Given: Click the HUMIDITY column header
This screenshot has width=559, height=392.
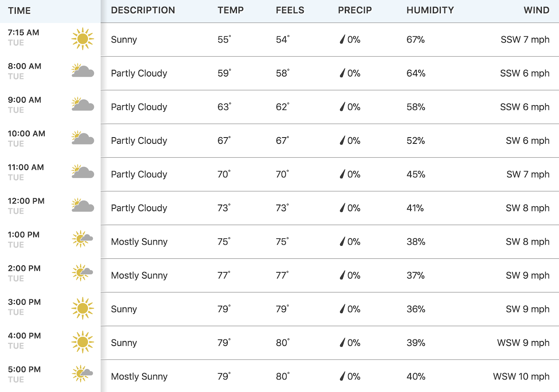Looking at the screenshot, I should [x=430, y=10].
